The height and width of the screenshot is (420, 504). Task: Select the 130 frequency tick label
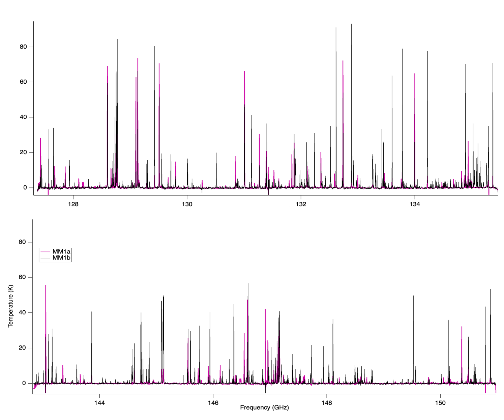187,204
